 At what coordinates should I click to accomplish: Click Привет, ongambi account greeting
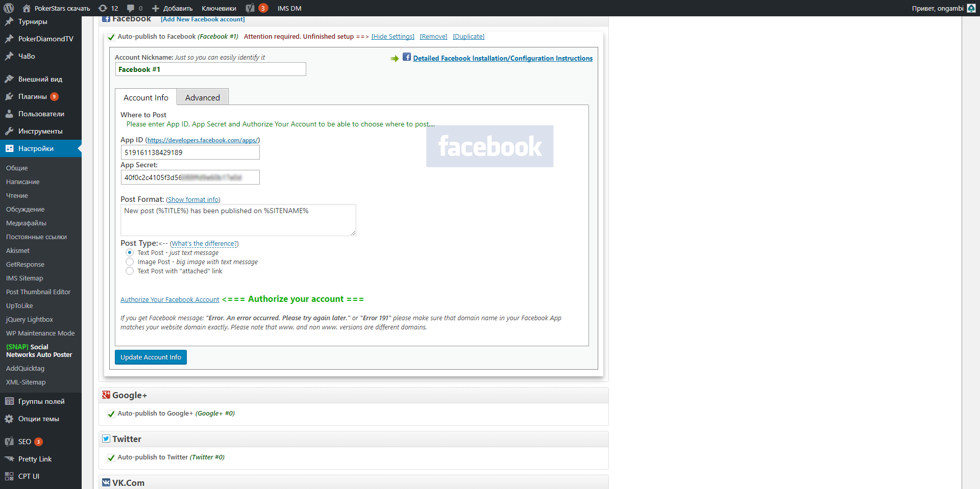click(938, 8)
